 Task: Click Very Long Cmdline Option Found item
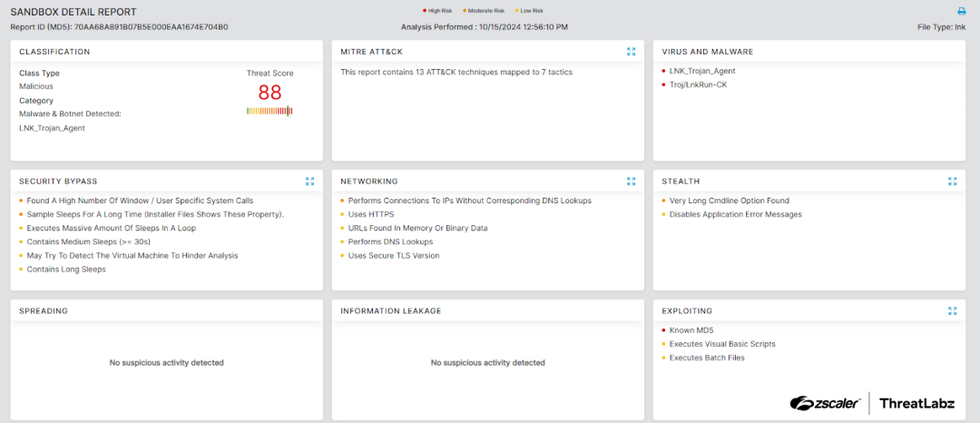click(x=729, y=201)
